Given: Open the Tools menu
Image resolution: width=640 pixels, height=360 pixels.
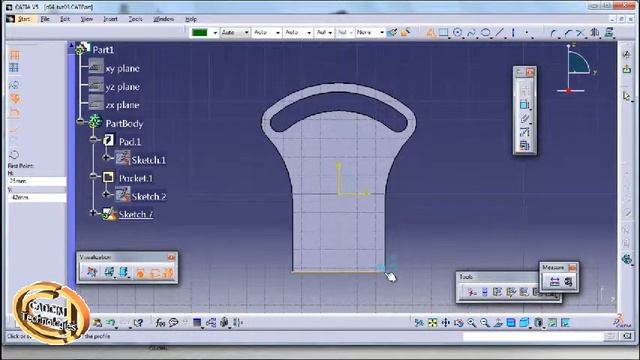Looking at the screenshot, I should click(x=136, y=19).
